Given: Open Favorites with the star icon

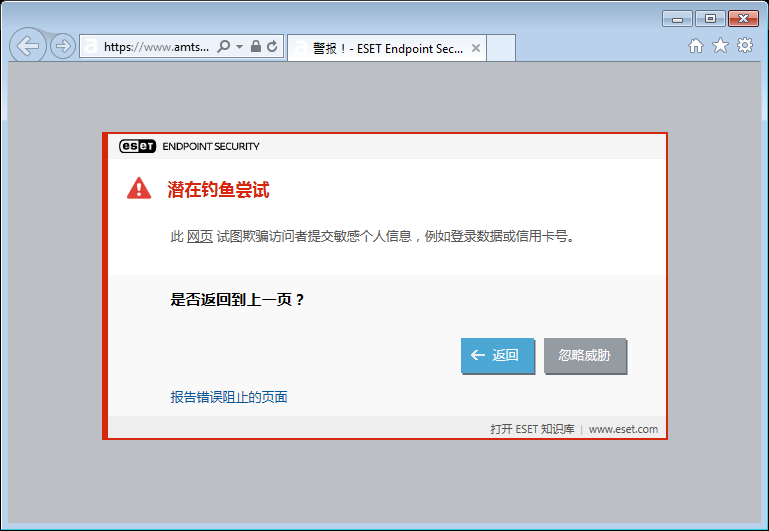Looking at the screenshot, I should click(x=720, y=45).
